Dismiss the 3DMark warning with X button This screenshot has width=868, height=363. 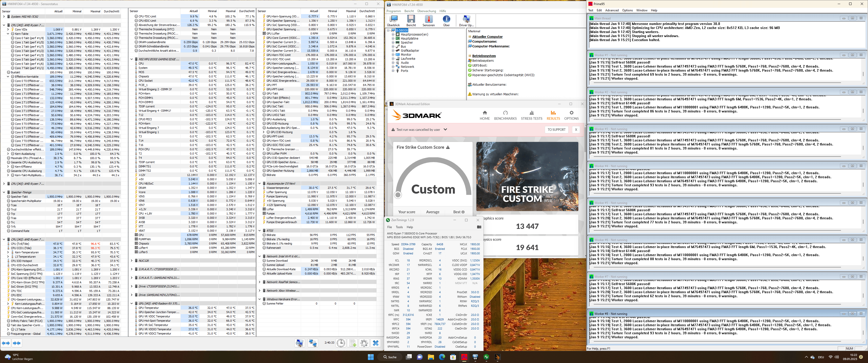point(576,130)
